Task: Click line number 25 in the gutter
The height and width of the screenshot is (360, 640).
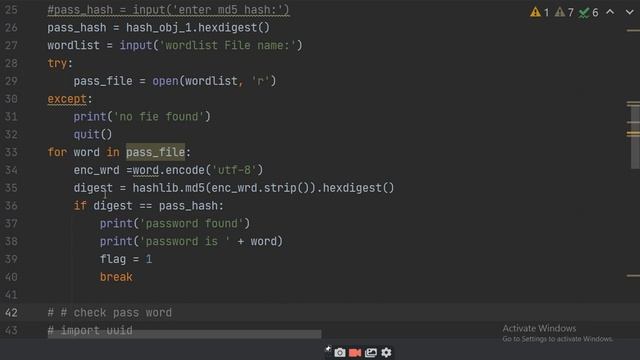Action: pos(11,9)
